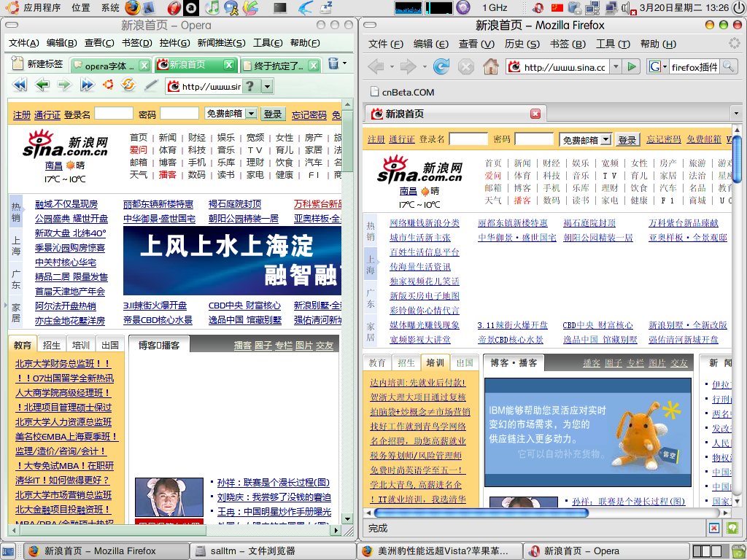
Task: Go to Firefox home page
Action: coord(491,66)
